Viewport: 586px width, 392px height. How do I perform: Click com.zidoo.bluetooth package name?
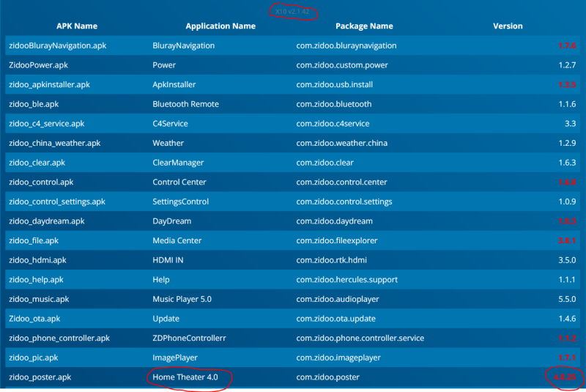click(334, 104)
